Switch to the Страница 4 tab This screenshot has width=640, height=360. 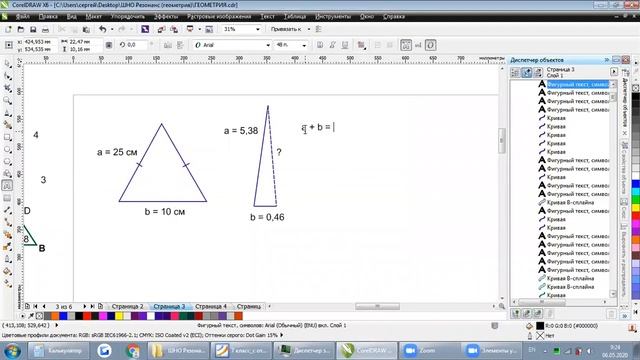point(211,306)
